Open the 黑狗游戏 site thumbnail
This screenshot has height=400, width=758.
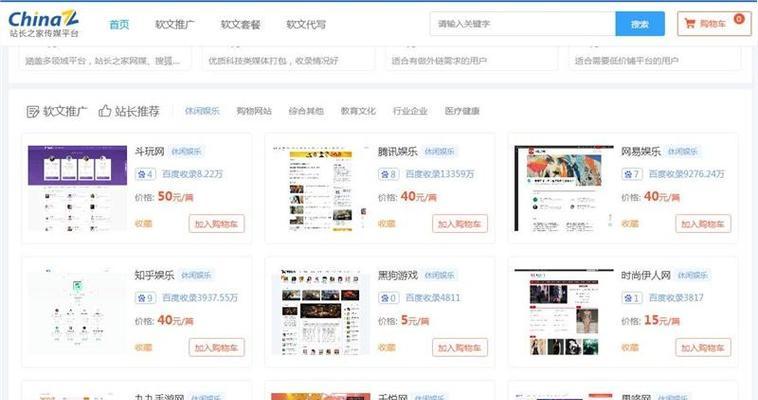click(321, 312)
